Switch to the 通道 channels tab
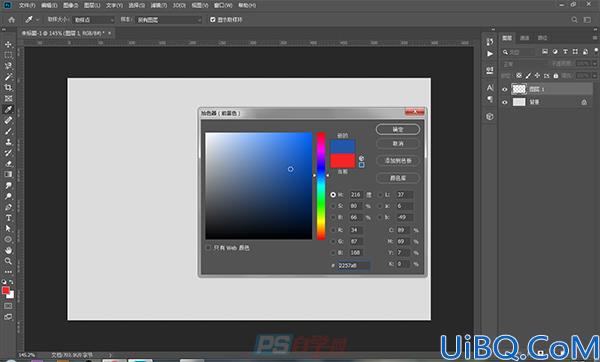 525,38
